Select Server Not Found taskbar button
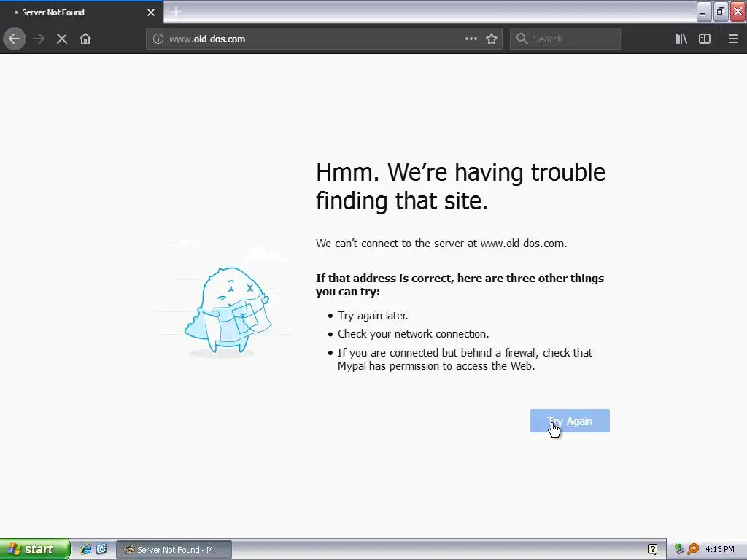 (174, 550)
